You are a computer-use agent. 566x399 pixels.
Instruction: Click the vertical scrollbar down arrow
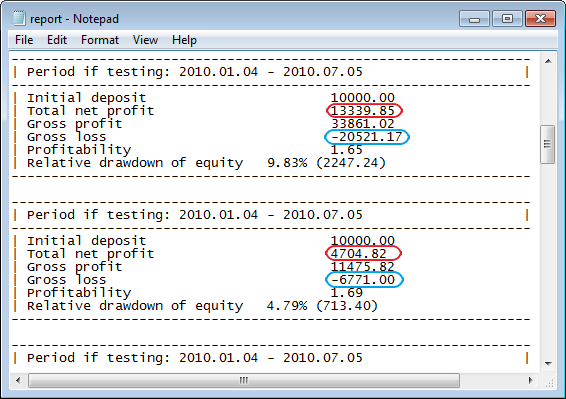pyautogui.click(x=548, y=363)
